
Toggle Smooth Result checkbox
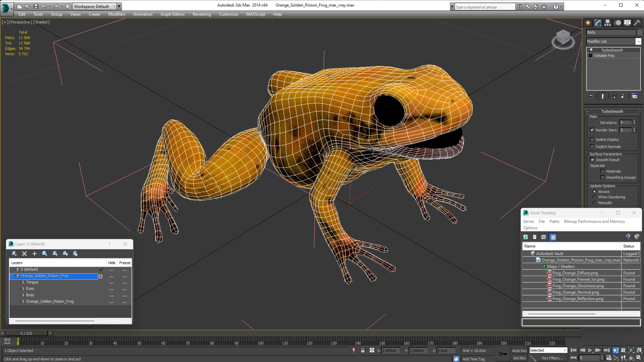point(592,160)
